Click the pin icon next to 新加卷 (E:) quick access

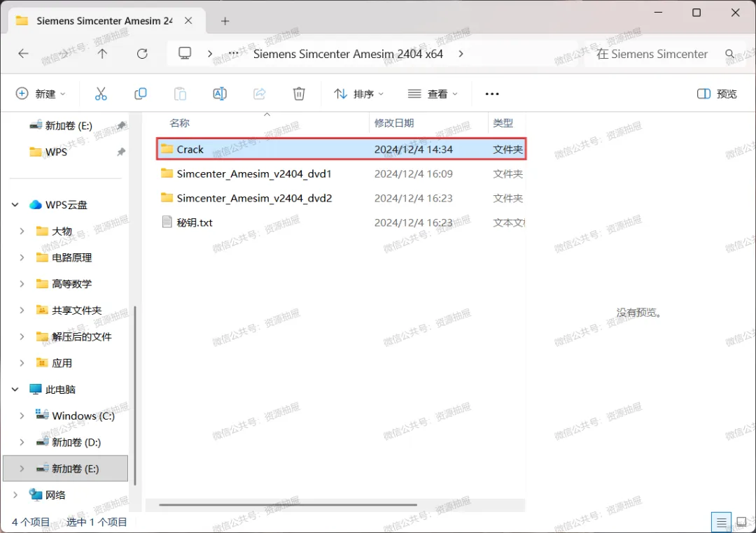(121, 125)
